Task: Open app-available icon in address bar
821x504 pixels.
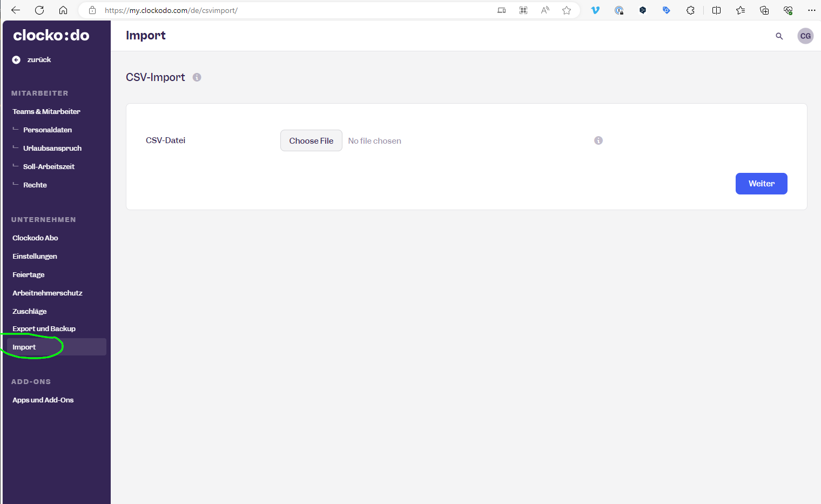Action: tap(502, 10)
